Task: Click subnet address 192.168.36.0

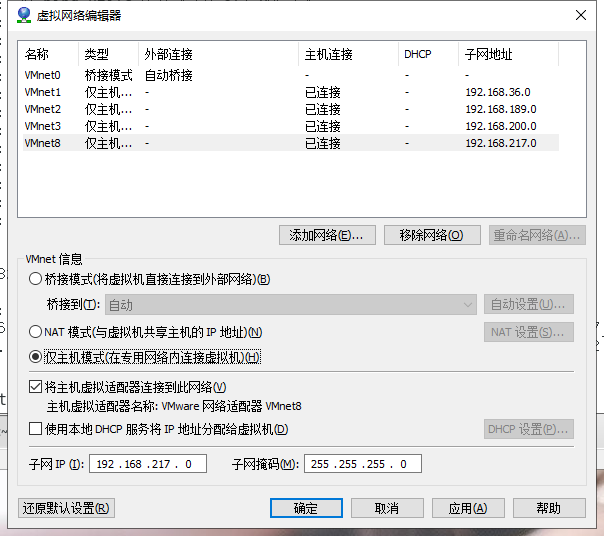Action: pos(498,92)
